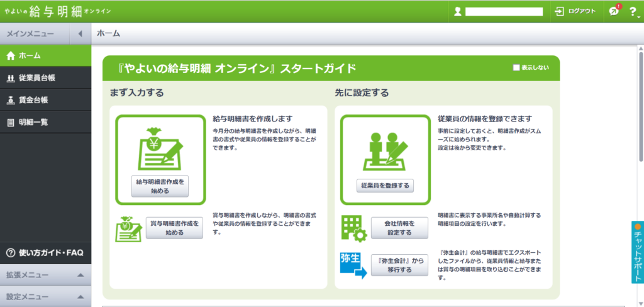Click the ログアウト link

[x=582, y=11]
